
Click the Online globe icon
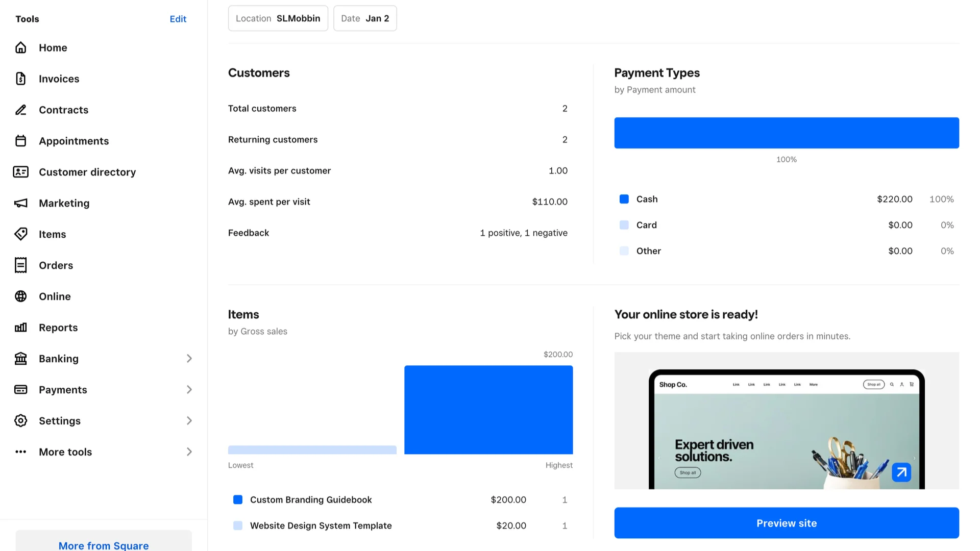(x=20, y=296)
